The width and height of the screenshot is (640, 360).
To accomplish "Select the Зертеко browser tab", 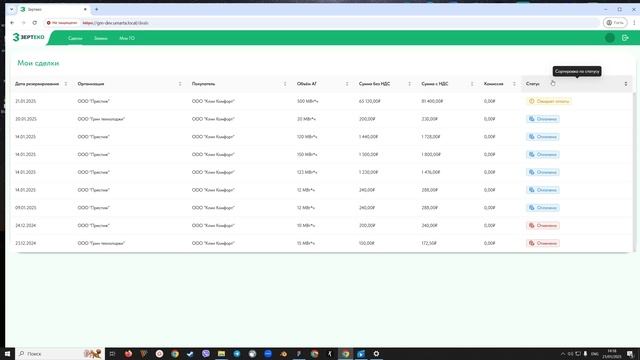I will point(53,9).
